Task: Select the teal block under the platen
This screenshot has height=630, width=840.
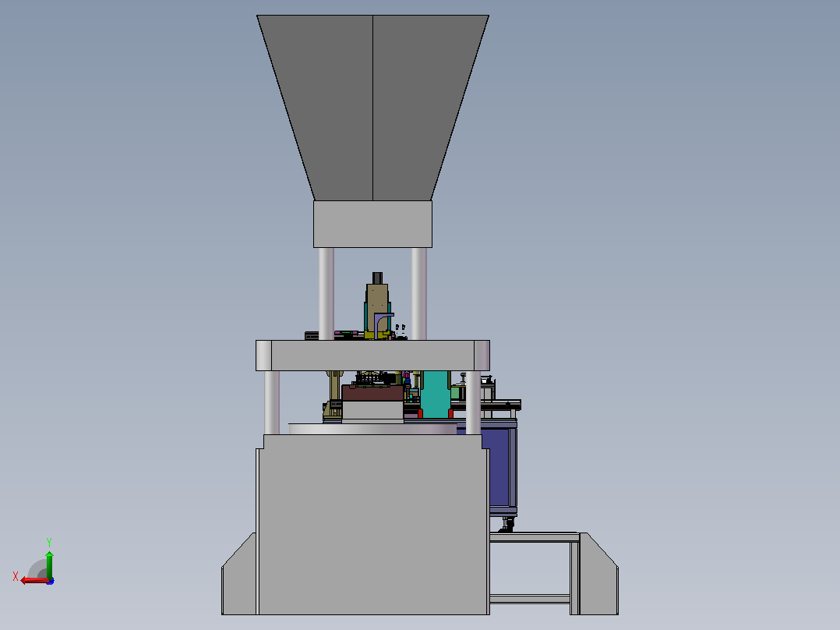Action: click(x=435, y=394)
